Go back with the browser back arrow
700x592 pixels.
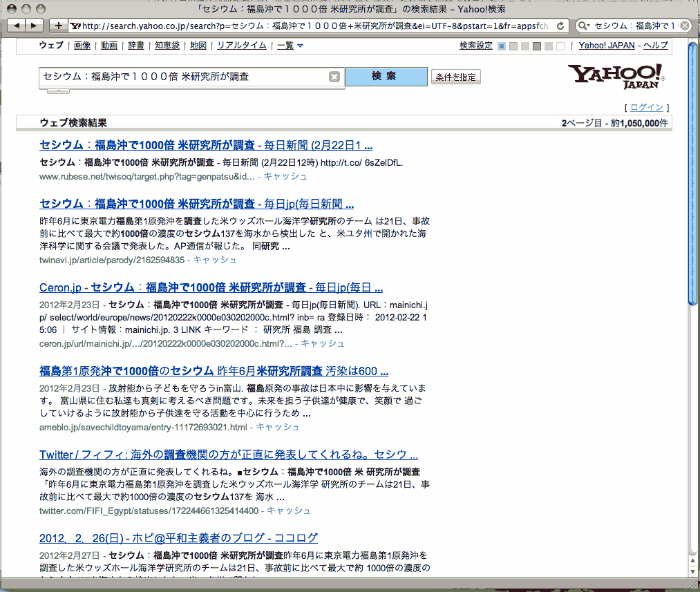17,26
